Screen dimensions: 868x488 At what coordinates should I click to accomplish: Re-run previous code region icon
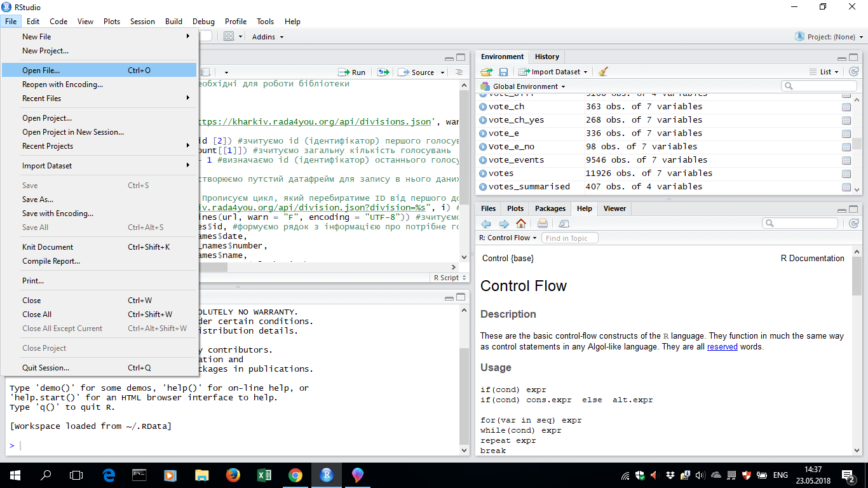[383, 72]
